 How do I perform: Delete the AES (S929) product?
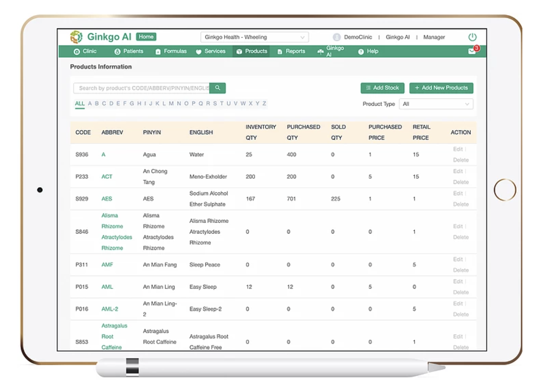(461, 204)
